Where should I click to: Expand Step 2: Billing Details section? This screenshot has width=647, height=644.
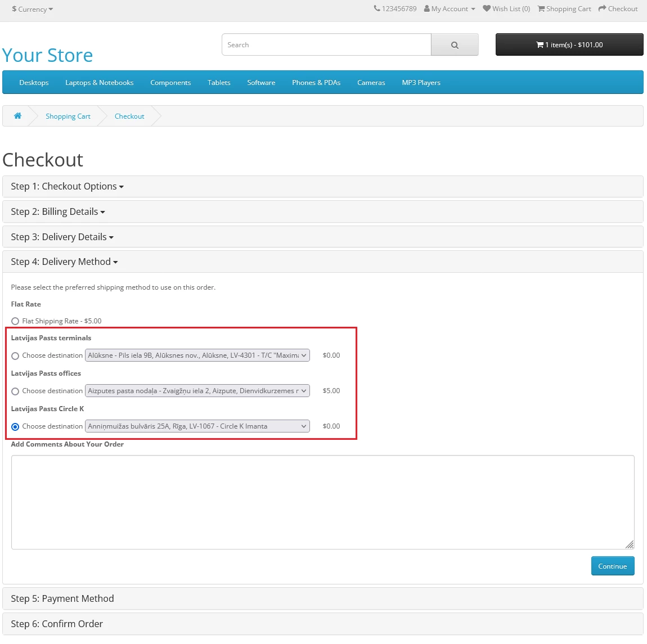click(x=57, y=212)
